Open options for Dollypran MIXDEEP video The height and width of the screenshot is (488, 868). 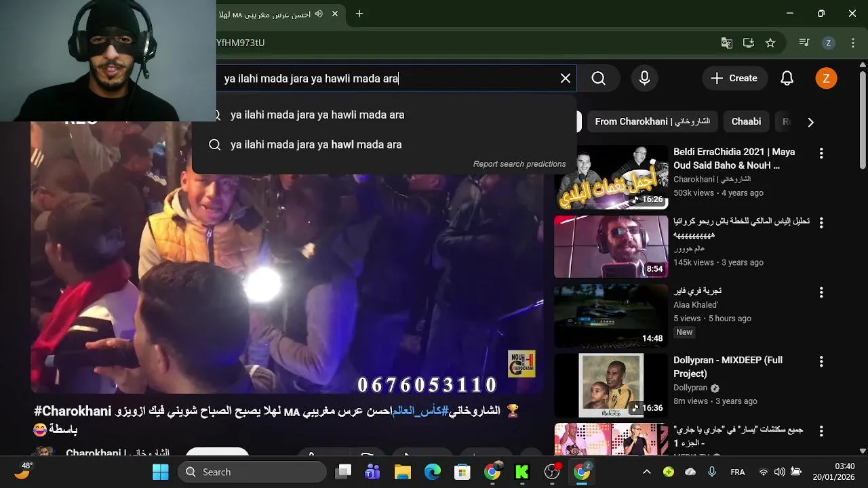pos(821,362)
